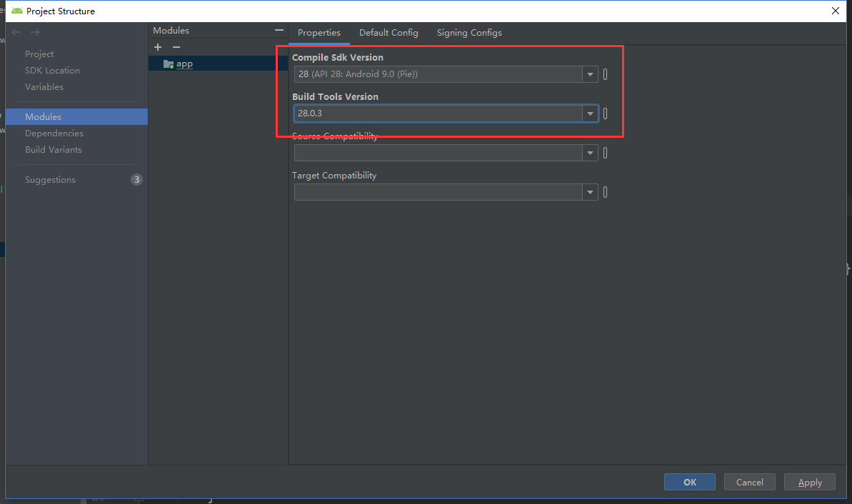The image size is (852, 504).
Task: Click the Suggestions count badge 3
Action: pos(136,180)
